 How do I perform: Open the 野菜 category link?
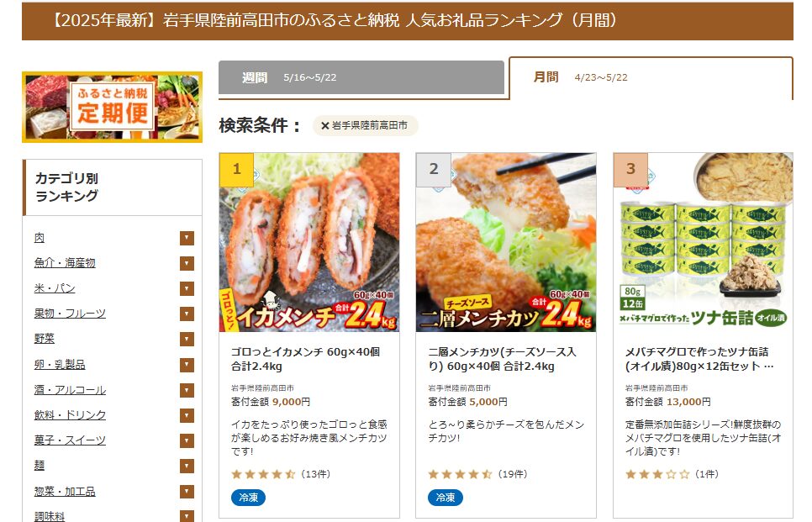point(44,339)
